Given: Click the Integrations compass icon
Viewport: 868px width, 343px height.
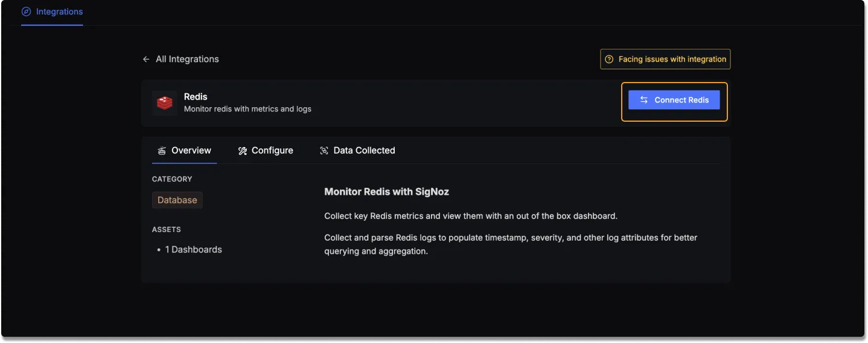Looking at the screenshot, I should [26, 11].
